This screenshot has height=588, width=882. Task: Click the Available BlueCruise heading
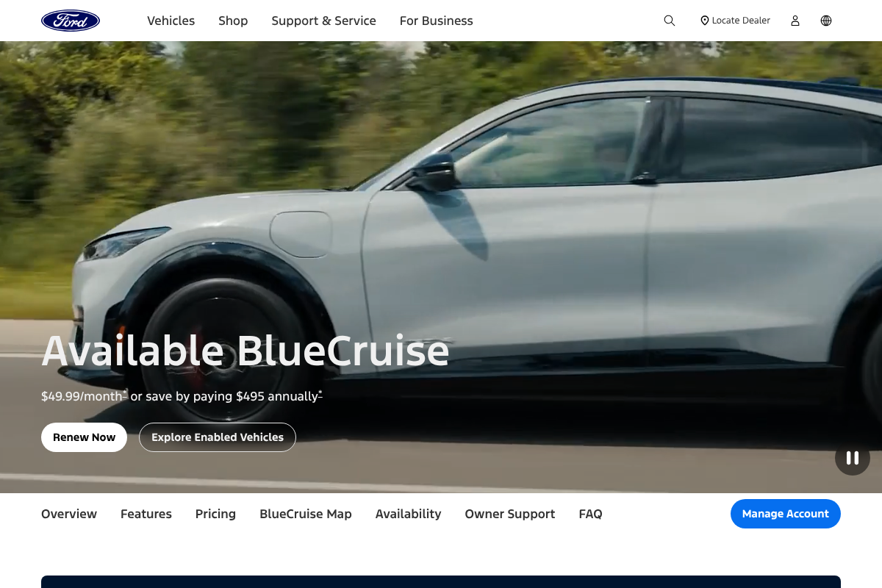(245, 351)
